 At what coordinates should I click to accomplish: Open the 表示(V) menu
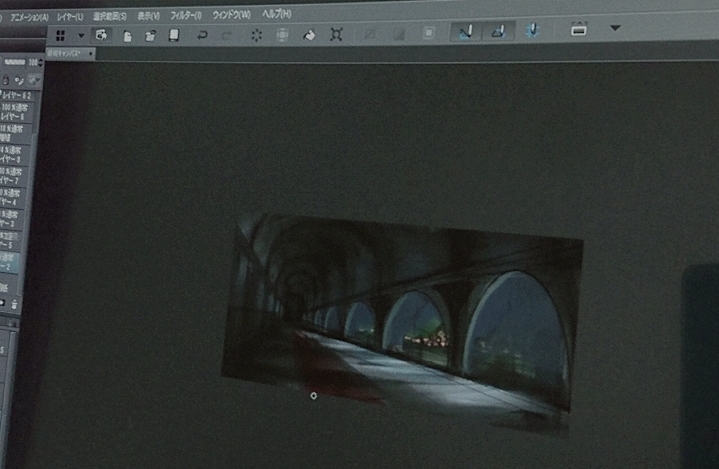[149, 16]
